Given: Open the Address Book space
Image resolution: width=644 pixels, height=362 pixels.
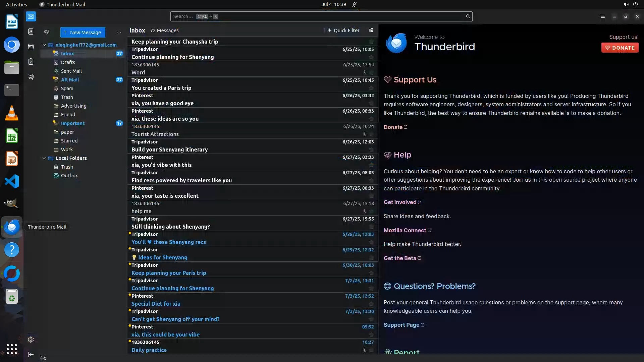Looking at the screenshot, I should click(31, 32).
